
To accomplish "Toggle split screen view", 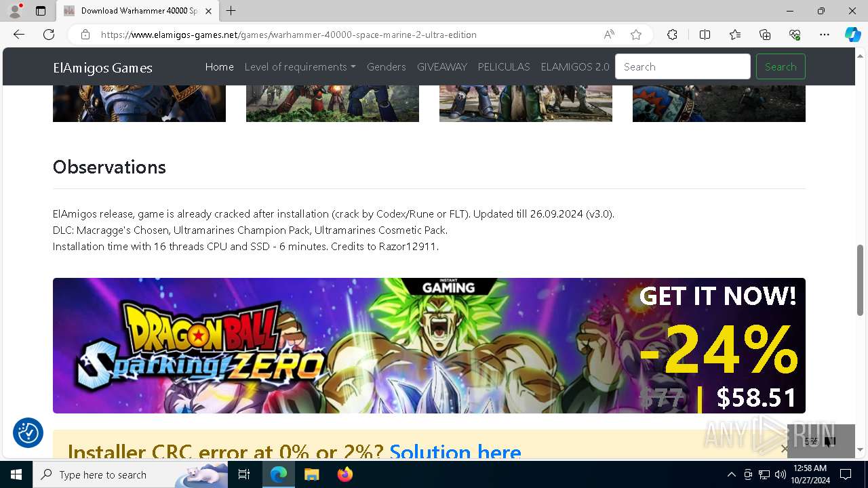I will pos(705,35).
